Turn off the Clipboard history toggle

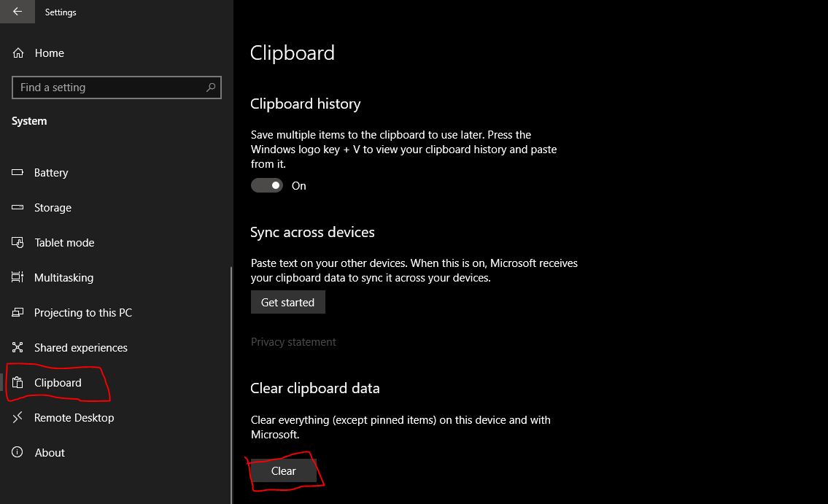266,186
